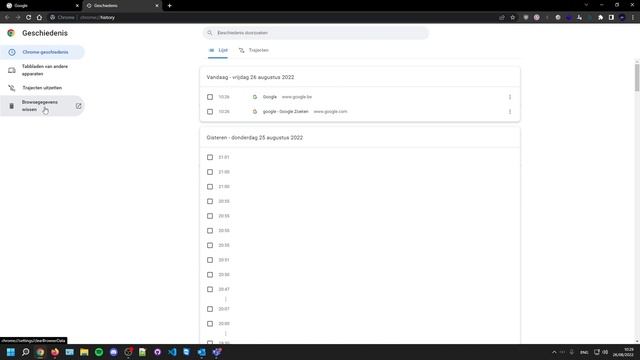Bookmark this page with the star icon

point(513,18)
